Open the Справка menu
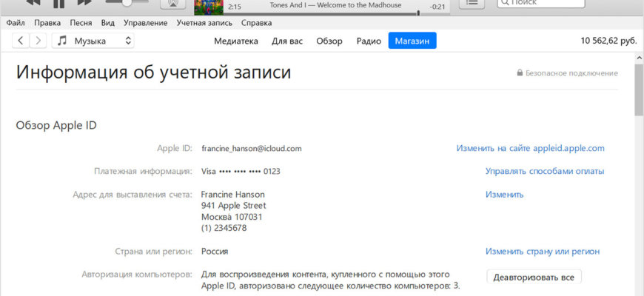644x296 pixels. [256, 23]
